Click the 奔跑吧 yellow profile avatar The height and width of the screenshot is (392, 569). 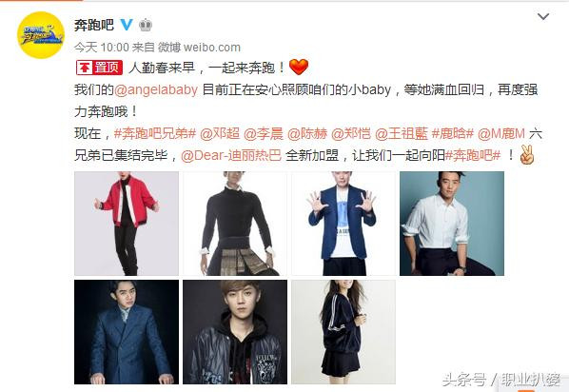coord(41,35)
